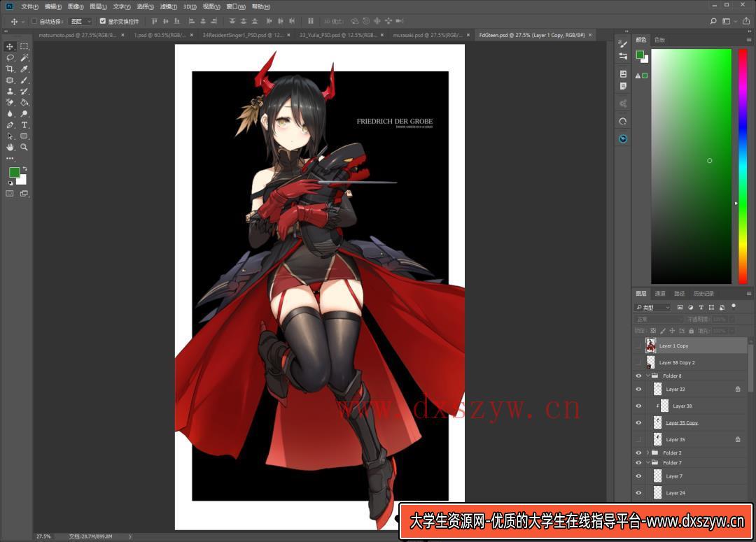Open the Share icon at top right
The width and height of the screenshot is (756, 542).
point(746,21)
